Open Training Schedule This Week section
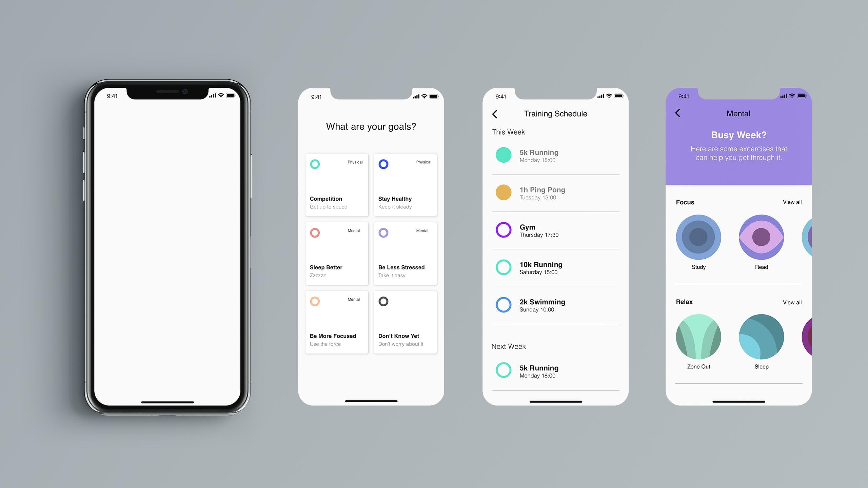Image resolution: width=868 pixels, height=488 pixels. 508,132
